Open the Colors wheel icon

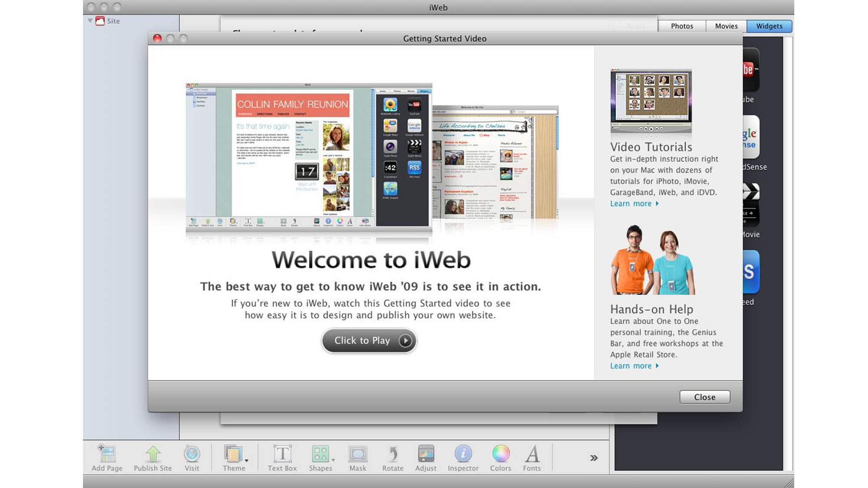coord(500,454)
